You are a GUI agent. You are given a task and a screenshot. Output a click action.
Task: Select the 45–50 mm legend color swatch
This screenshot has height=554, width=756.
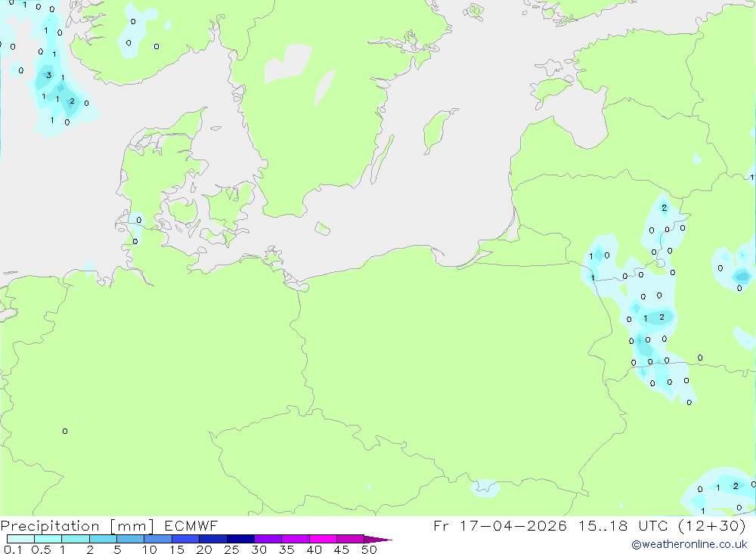click(x=351, y=539)
